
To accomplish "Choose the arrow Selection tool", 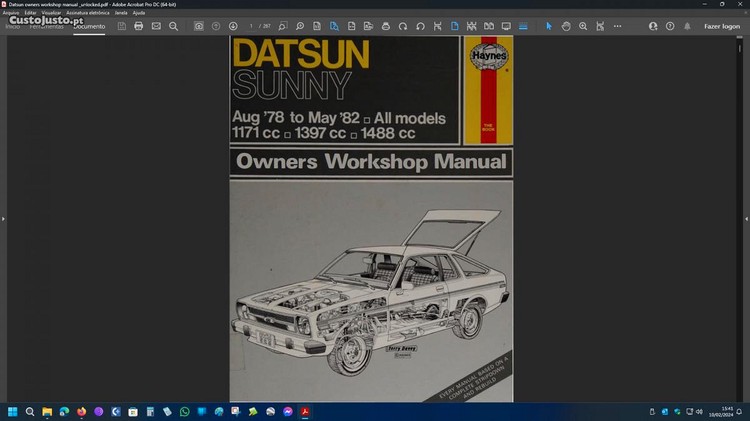I will (549, 26).
